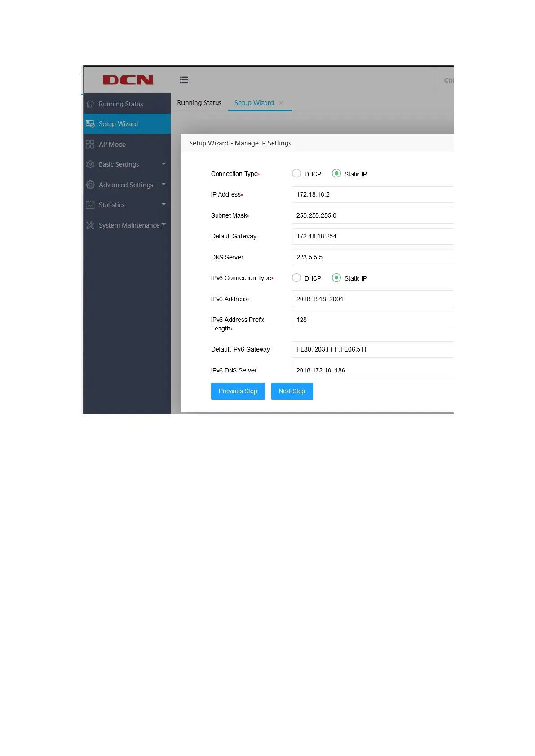Click the Default Gateway input field
This screenshot has width=535, height=756.
(x=372, y=236)
